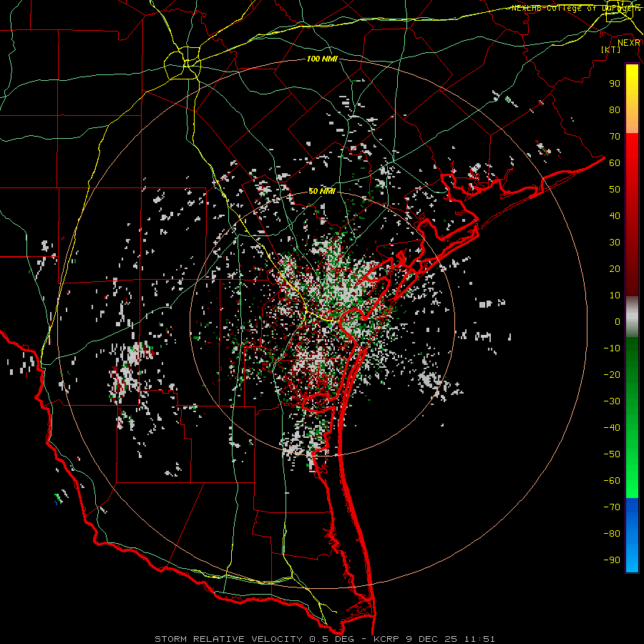644x644 pixels.
Task: Select the 'STORM RELATIVE VELOCITY 0.5 DEG' caption text
Action: (x=256, y=639)
